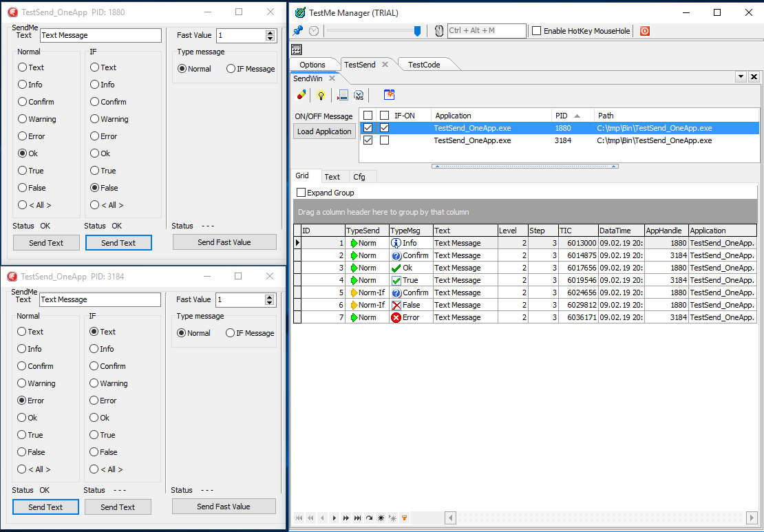Switch to the TestCode tab

point(423,65)
